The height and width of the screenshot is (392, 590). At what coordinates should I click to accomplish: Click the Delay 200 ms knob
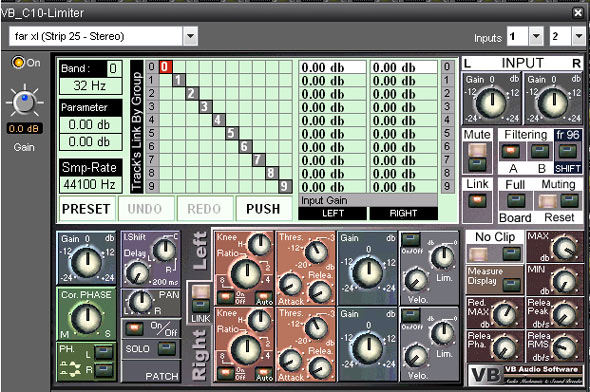137,273
